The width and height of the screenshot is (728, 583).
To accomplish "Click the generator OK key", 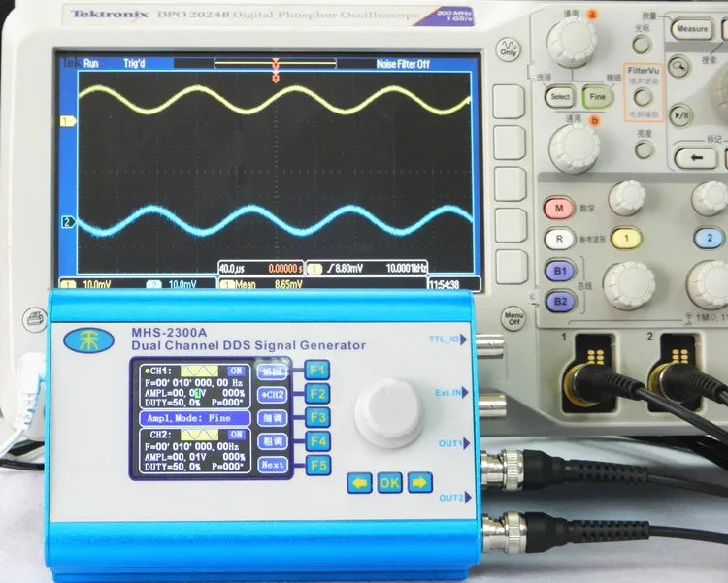I will (389, 483).
